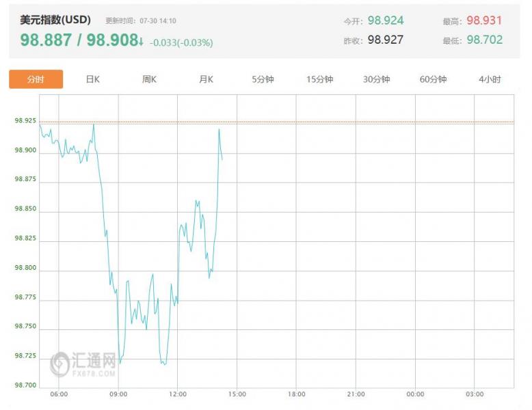
Task: Click the 最低 value 98.702
Action: [x=484, y=40]
